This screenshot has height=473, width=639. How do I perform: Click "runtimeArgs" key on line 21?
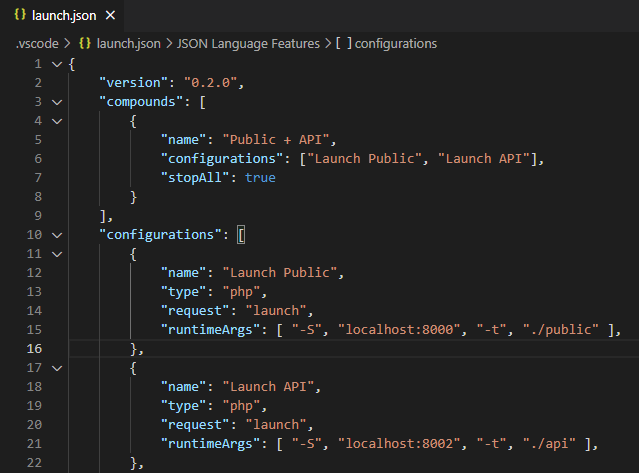pos(210,444)
